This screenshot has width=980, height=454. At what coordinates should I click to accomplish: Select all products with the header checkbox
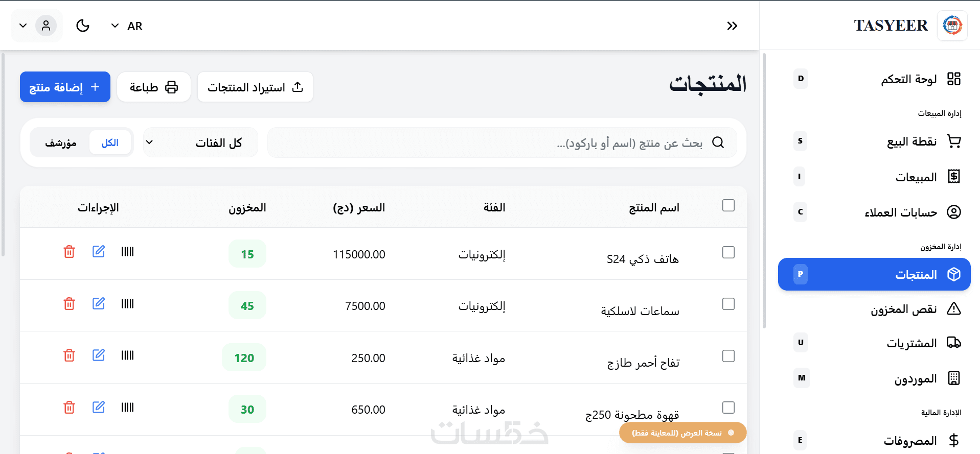(728, 205)
